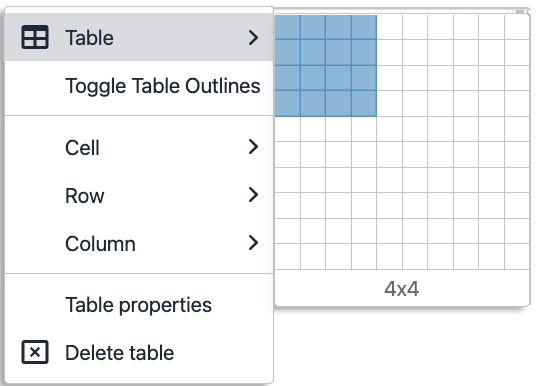Select the Row menu entry
This screenshot has width=536, height=386.
pos(139,195)
